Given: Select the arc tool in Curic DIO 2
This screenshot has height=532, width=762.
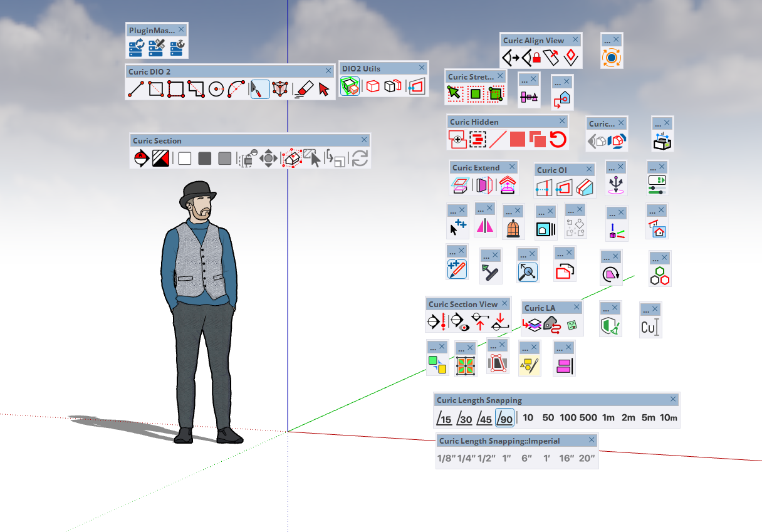Looking at the screenshot, I should pos(236,90).
